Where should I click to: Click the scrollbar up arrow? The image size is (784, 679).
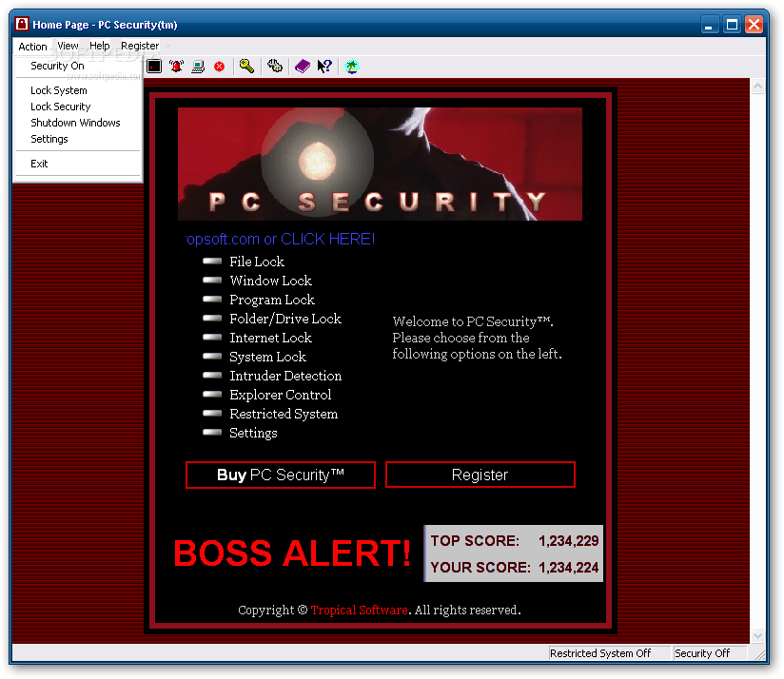(x=757, y=87)
